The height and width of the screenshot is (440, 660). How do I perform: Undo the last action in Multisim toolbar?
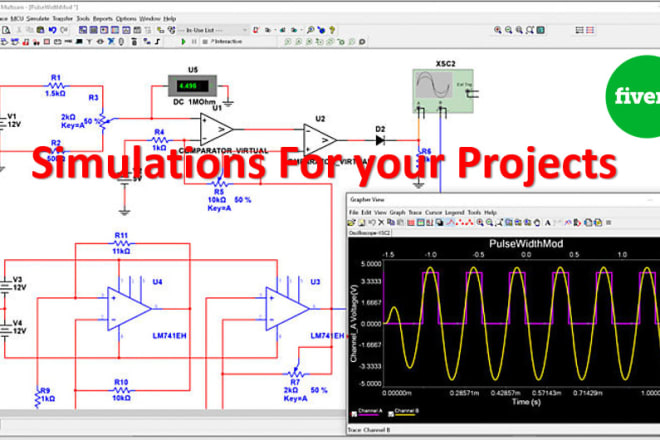click(x=52, y=30)
